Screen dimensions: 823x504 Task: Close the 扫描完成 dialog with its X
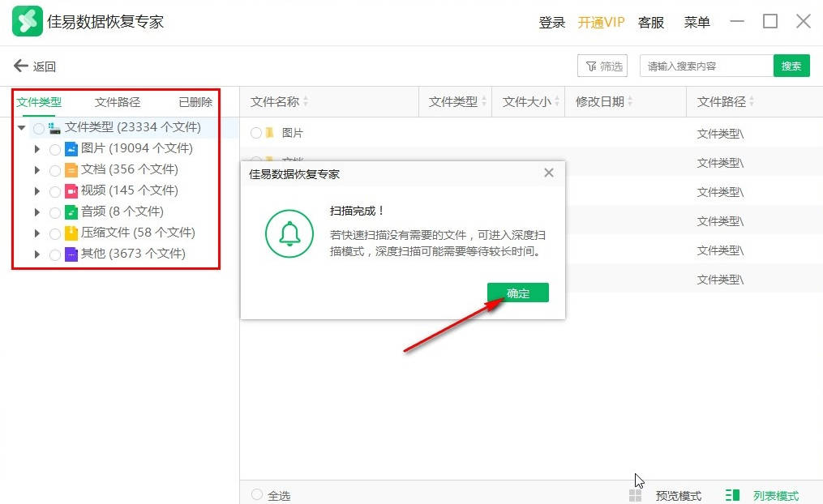pyautogui.click(x=549, y=173)
